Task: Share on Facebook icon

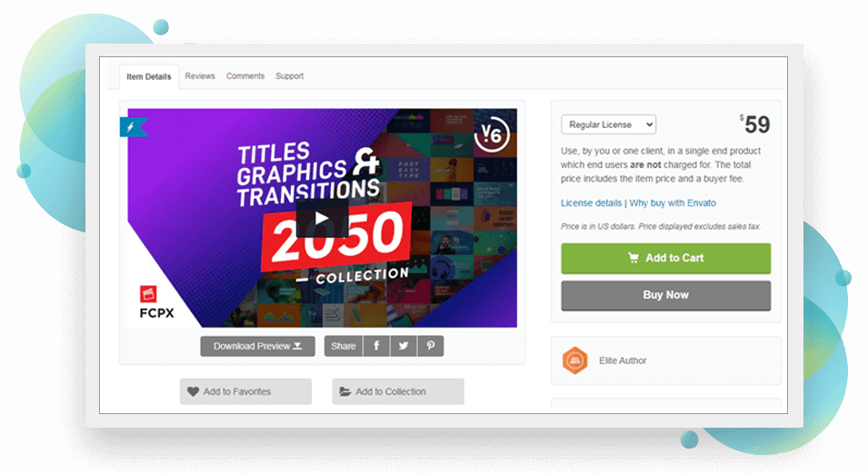Action: 376,346
